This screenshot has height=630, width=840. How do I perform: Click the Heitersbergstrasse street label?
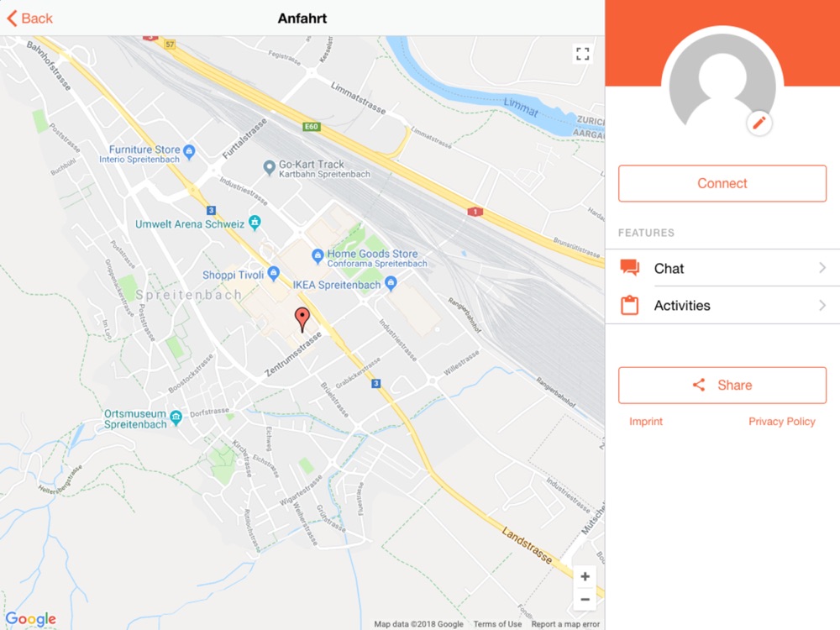60,480
